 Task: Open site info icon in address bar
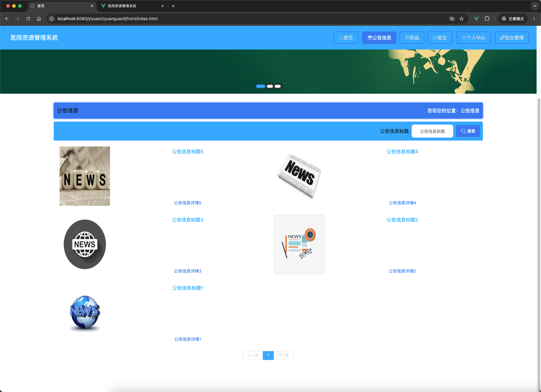pos(52,19)
